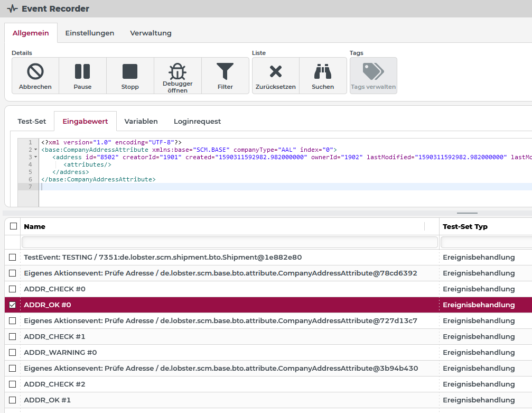Screen dimensions: 532x413
Task: Click the </address> closing tag on line 5
Action: [x=71, y=172]
